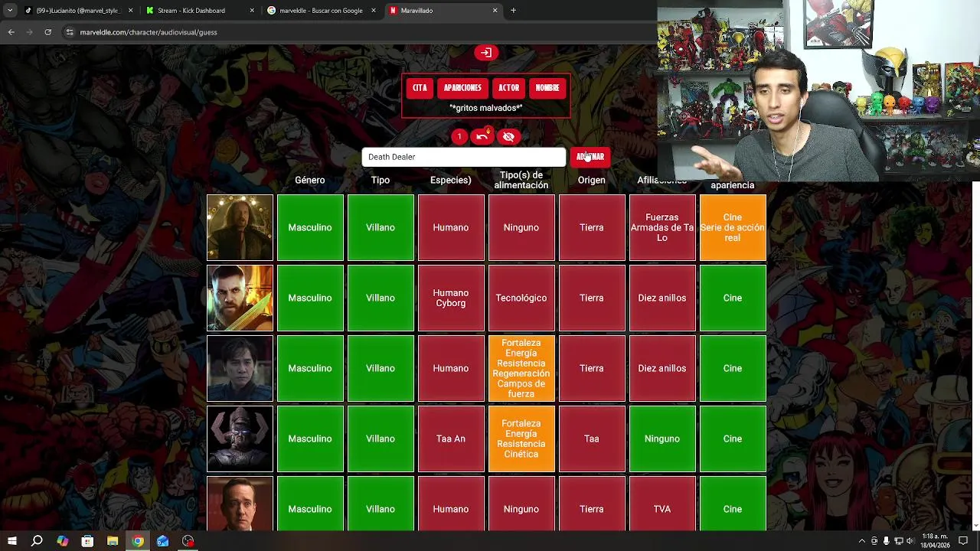The image size is (980, 551).
Task: Click the guess field containing Death Dealer
Action: pyautogui.click(x=464, y=157)
